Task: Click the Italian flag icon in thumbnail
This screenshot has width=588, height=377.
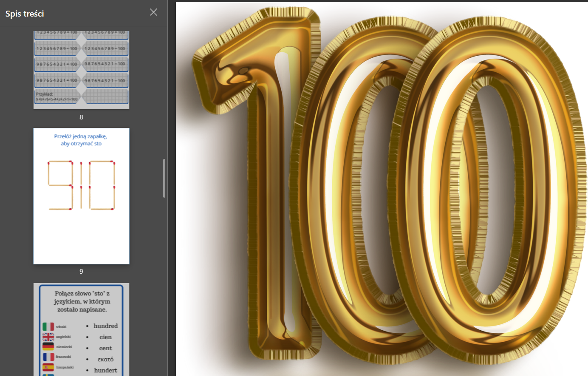Action: pos(48,326)
